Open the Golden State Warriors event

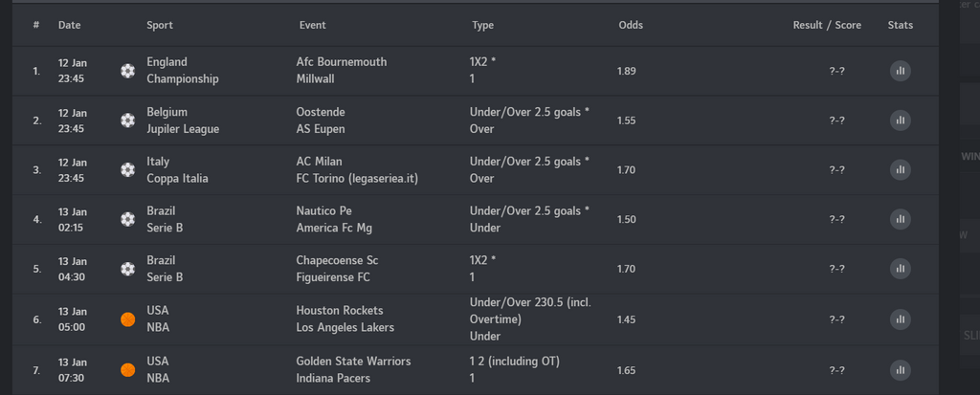(353, 362)
